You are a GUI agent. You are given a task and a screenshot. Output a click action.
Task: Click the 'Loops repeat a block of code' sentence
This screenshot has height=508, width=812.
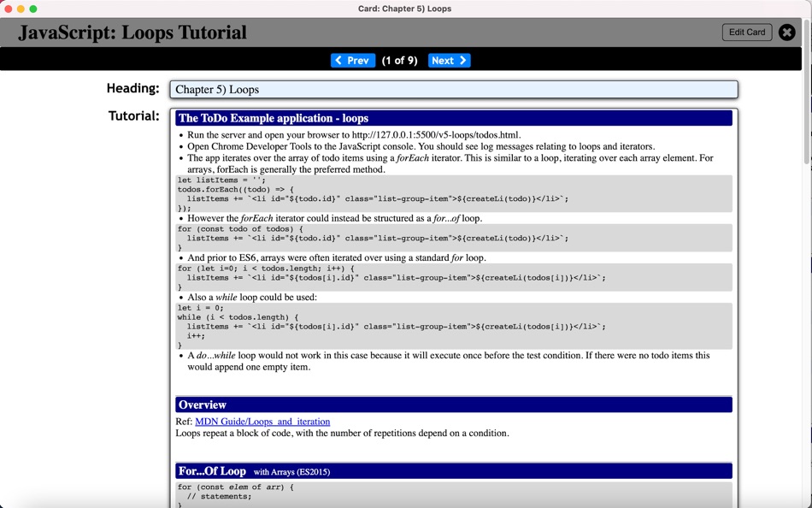[x=342, y=433]
